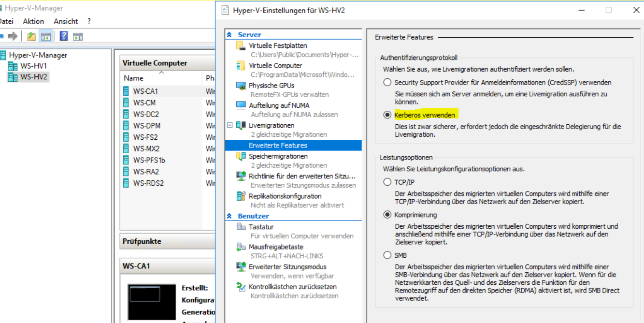Click the settings window title bar icon
The height and width of the screenshot is (323, 644).
point(225,10)
